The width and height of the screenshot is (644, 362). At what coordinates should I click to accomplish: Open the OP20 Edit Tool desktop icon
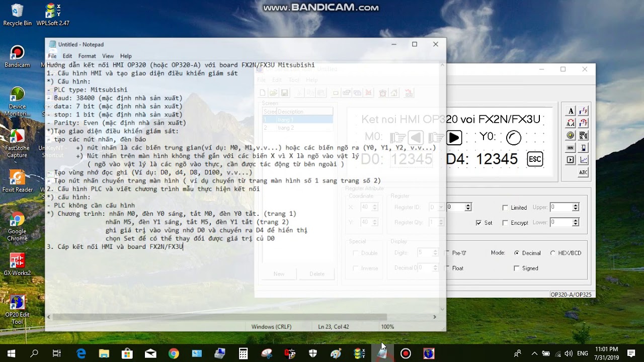tap(17, 310)
